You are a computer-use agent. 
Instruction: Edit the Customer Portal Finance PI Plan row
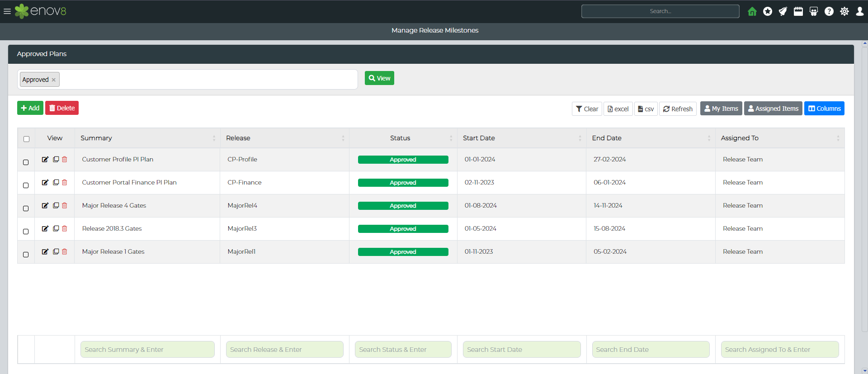pyautogui.click(x=45, y=182)
